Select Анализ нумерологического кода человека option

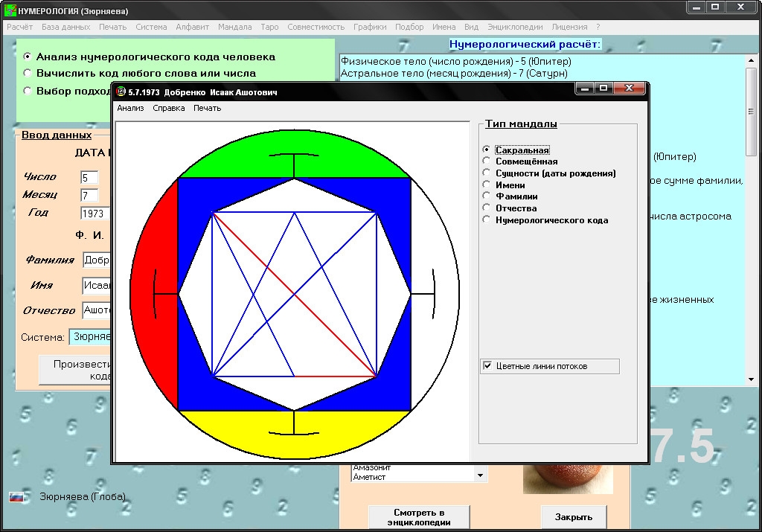(150, 57)
